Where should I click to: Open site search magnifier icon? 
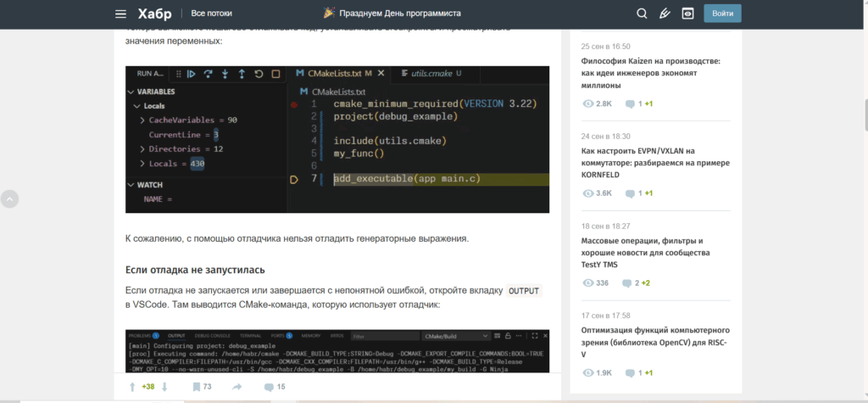(642, 14)
